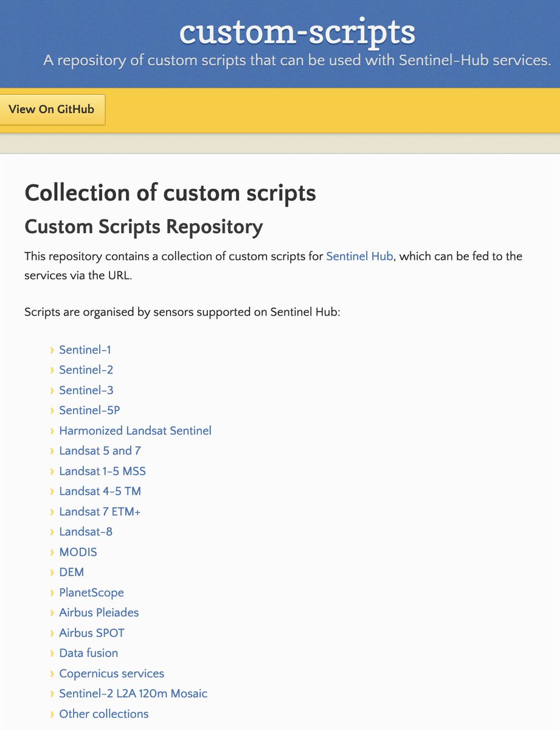The image size is (560, 730).
Task: Open the View On GitHub button
Action: point(52,109)
